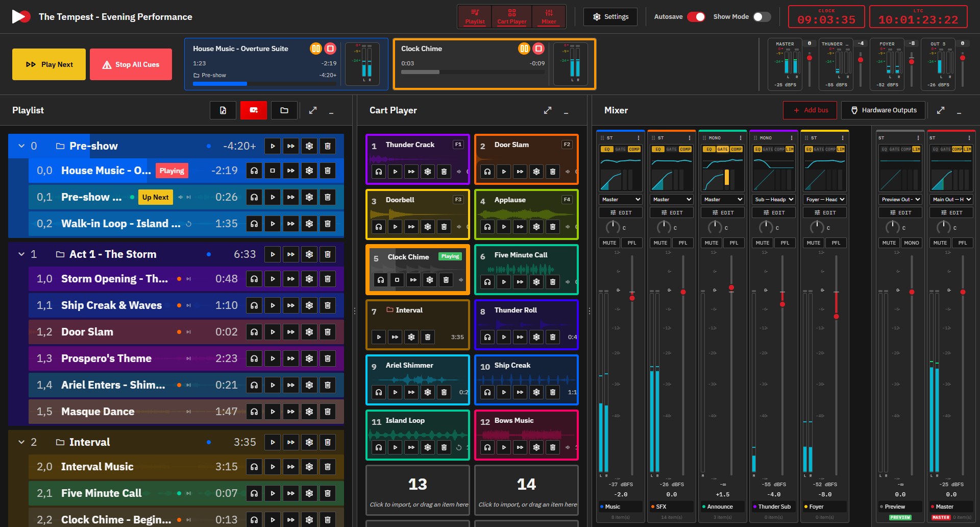Open settings for Prospero's Theme cue
This screenshot has width=980, height=527.
tap(309, 358)
